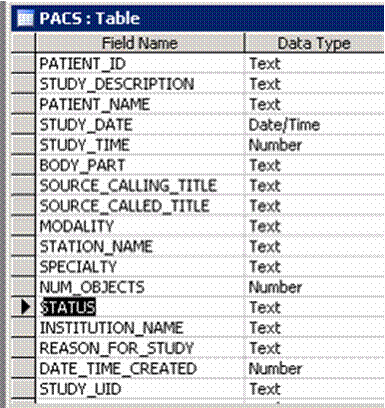Select the SOURCE_CALLED_TITLE field cell
The image size is (385, 408).
140,206
